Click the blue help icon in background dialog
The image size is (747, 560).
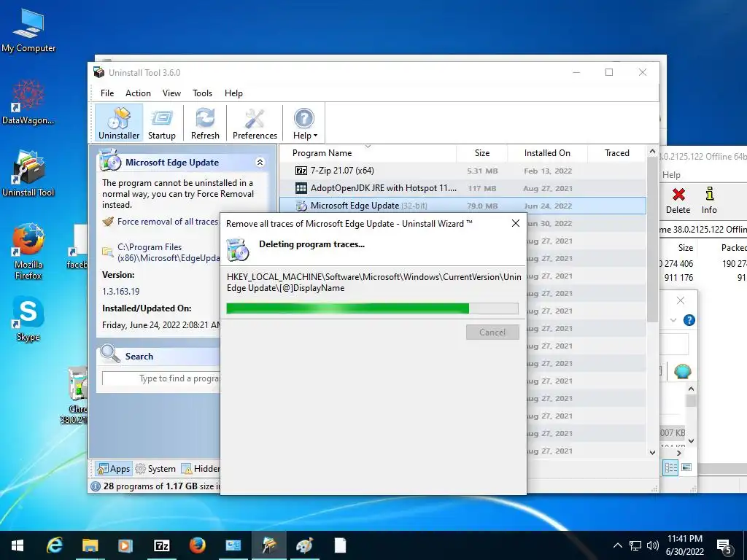(x=689, y=320)
